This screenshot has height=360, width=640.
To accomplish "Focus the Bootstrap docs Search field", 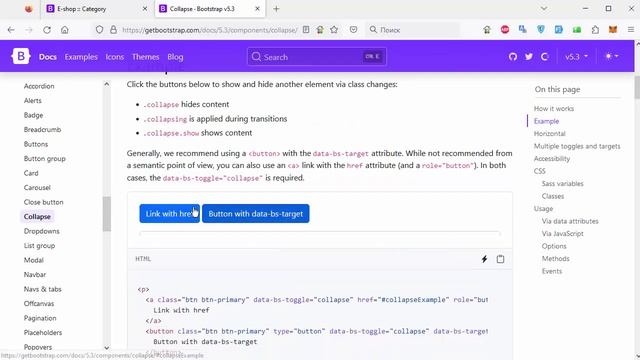I will [x=317, y=57].
